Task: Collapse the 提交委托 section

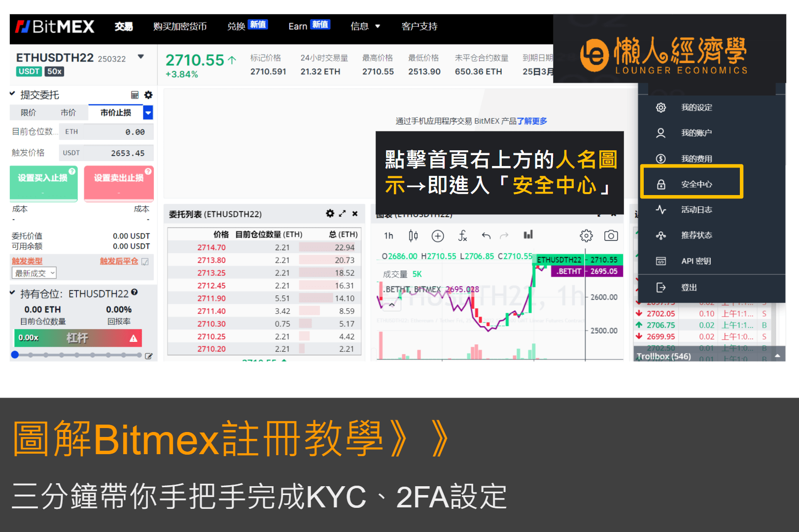Action: [x=12, y=94]
